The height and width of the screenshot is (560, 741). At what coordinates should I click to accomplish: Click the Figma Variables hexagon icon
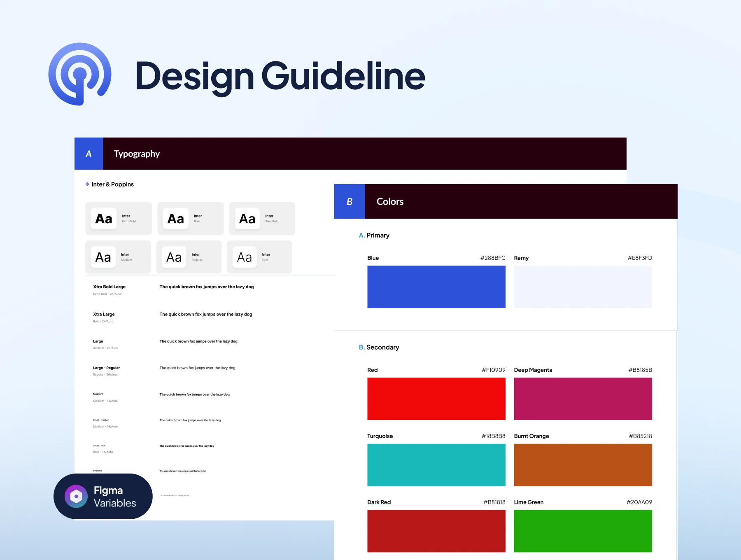click(76, 496)
